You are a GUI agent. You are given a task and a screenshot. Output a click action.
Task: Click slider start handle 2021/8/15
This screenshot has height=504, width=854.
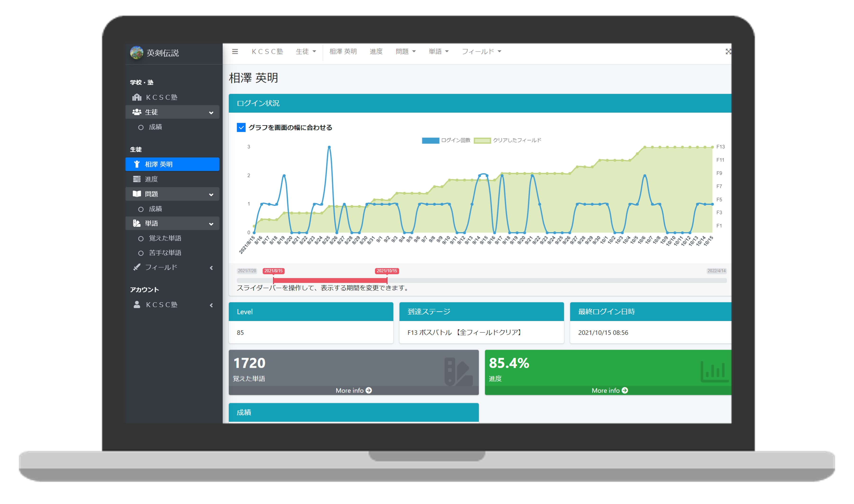click(273, 281)
